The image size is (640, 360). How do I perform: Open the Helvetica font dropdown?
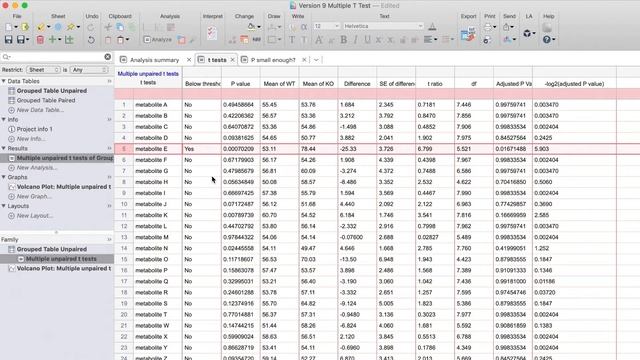coord(383,26)
